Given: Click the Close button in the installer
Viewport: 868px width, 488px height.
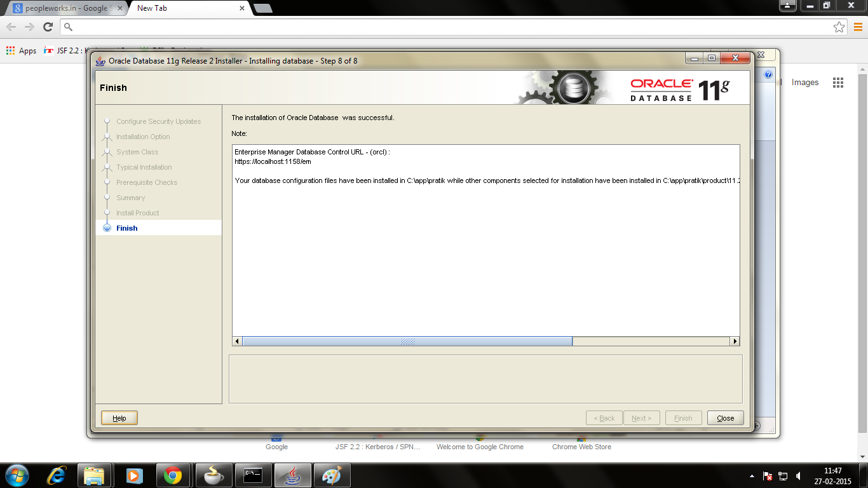Looking at the screenshot, I should tap(725, 418).
